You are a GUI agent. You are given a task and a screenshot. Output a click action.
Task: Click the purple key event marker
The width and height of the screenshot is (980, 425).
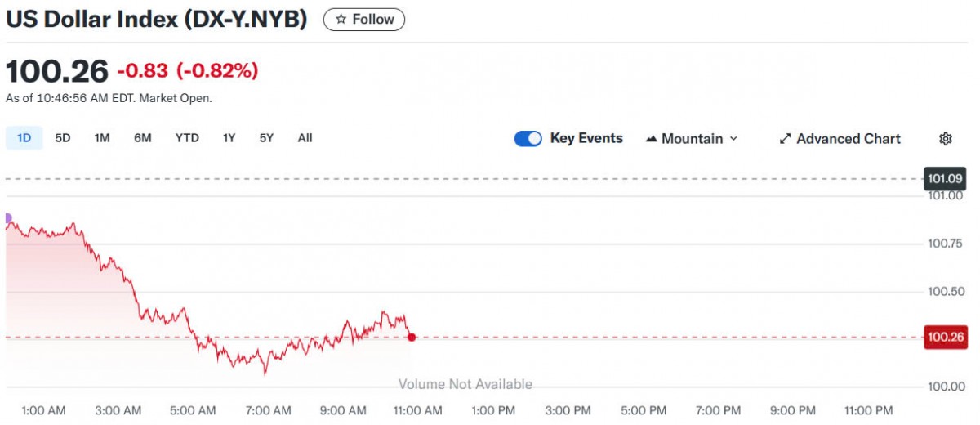(7, 218)
